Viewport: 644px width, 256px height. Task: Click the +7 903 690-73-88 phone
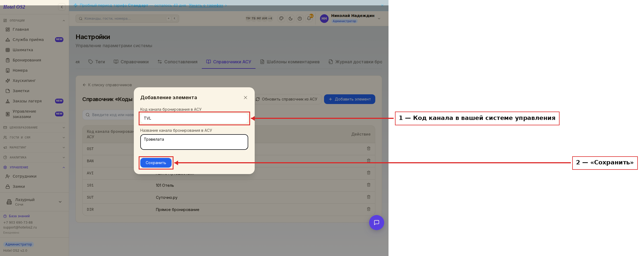pos(18,223)
